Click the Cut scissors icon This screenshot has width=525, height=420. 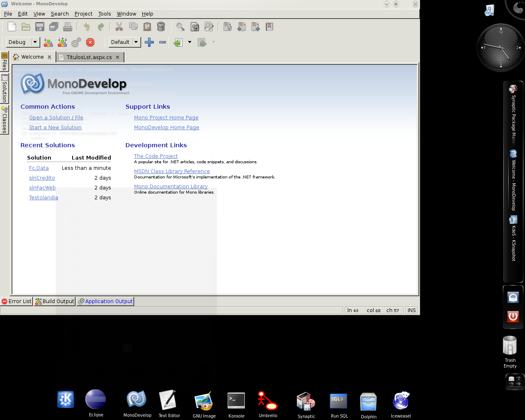[x=119, y=27]
